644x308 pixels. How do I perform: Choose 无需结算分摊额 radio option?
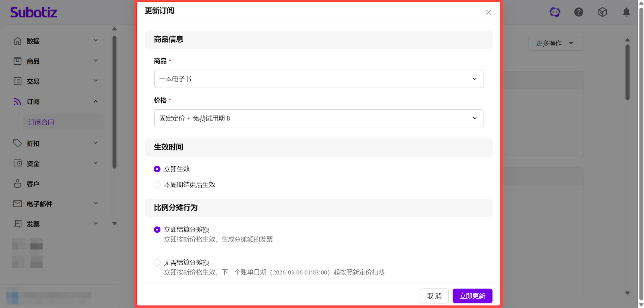[x=157, y=263]
